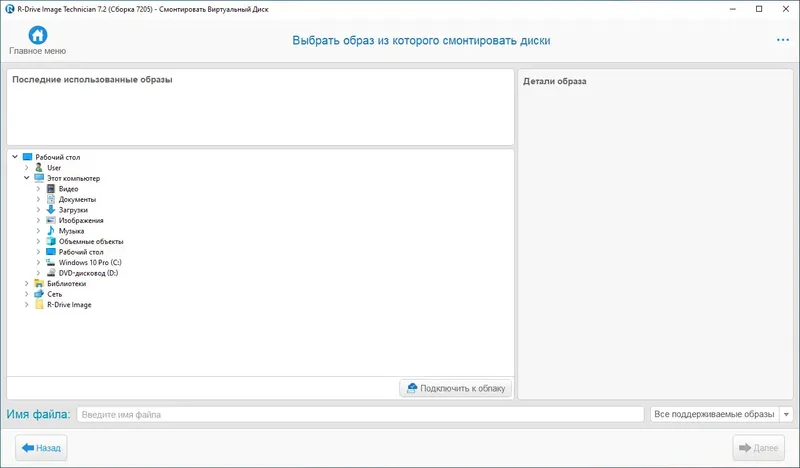Expand the Объемные объекты folder
800x468 pixels.
38,241
